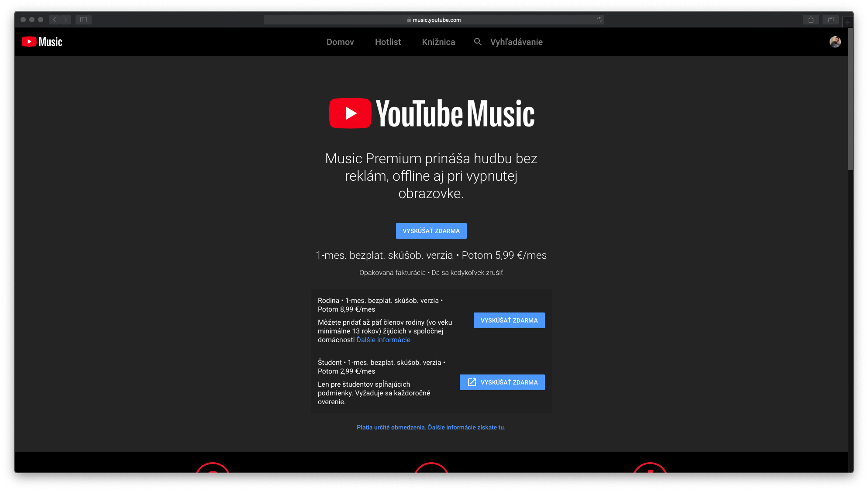Click the main VYSKÚŠAŤ ZDARMA button
Viewport: 868px width, 491px height.
(431, 231)
